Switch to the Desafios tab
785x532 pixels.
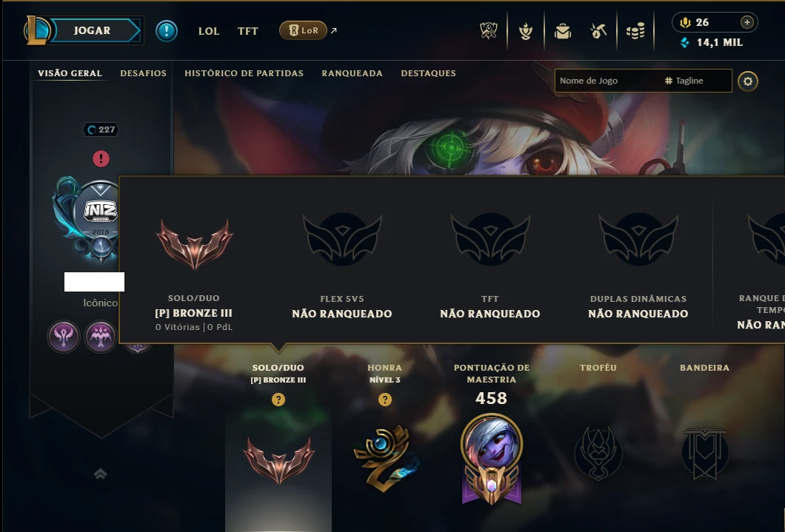point(143,73)
